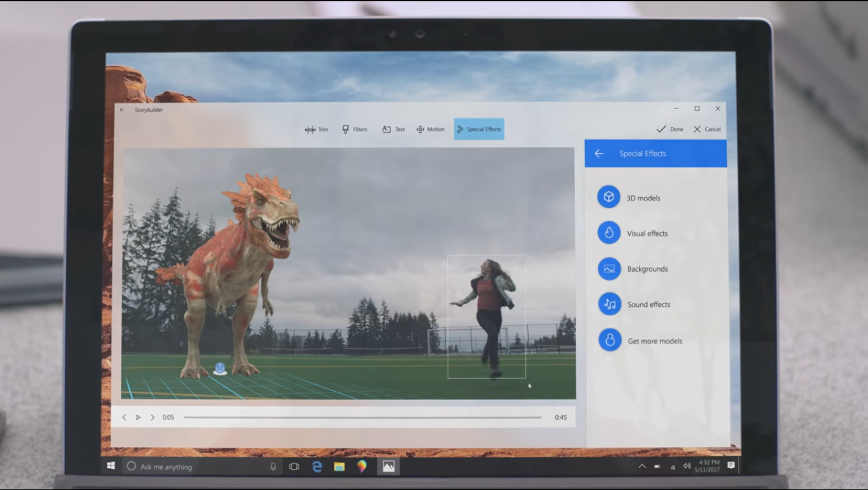Screen dimensions: 868x490
Task: Click the 0:05 current time readout
Action: [x=168, y=417]
